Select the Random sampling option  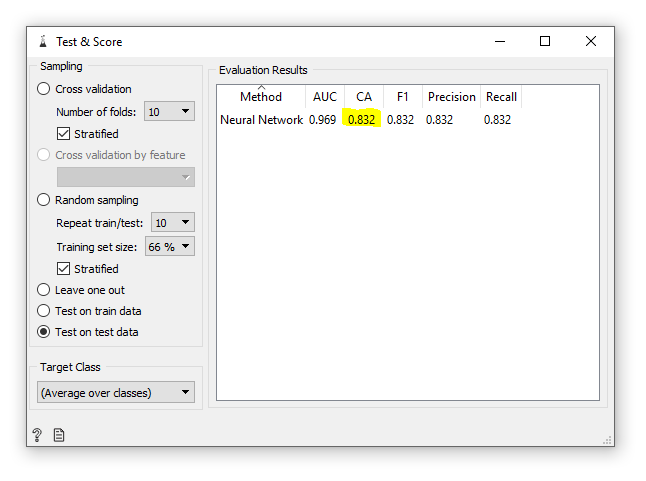coord(44,200)
